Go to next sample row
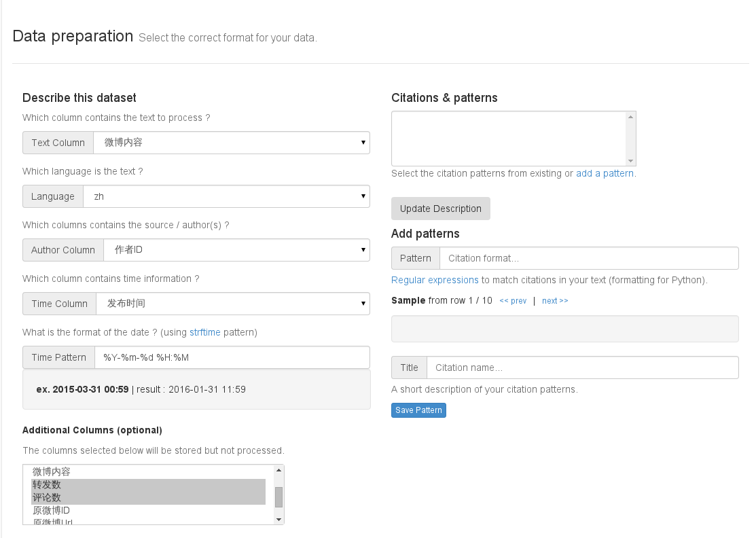 tap(555, 301)
